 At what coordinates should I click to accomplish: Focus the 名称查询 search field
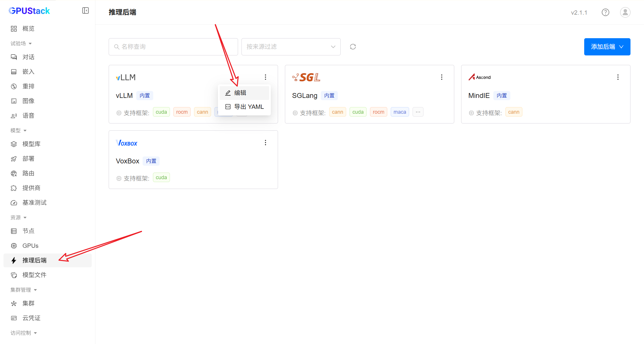[x=173, y=47]
